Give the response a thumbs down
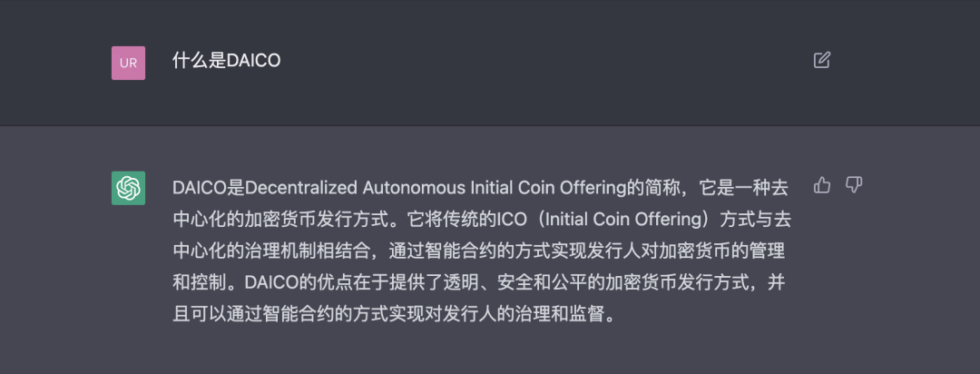Screen dimensions: 980x374 (x=853, y=185)
